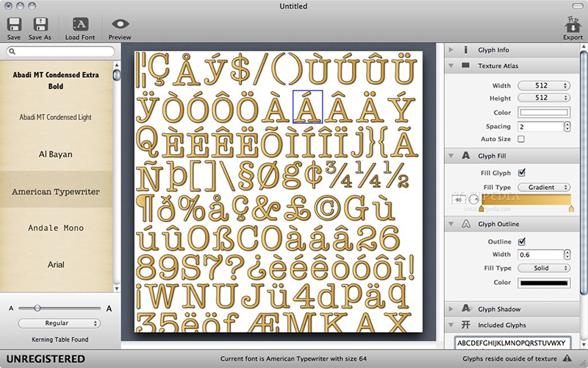Click the Texture Atlas panel icon
588x368 pixels.
pos(466,66)
